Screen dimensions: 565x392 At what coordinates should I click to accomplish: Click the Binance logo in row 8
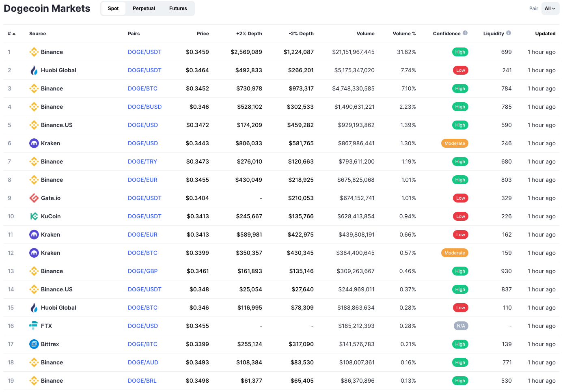(34, 180)
